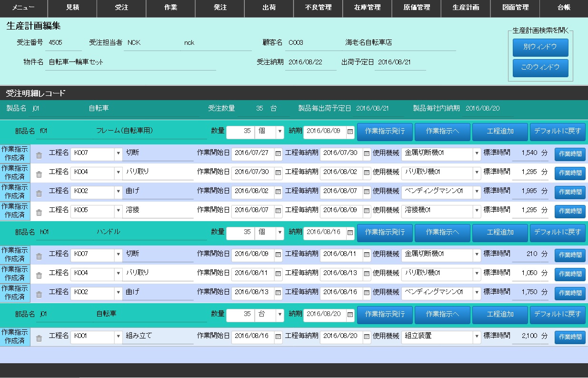Viewport: 588px width, 378px height.
Task: Select 生産計画 in the menu bar
Action: [x=466, y=8]
